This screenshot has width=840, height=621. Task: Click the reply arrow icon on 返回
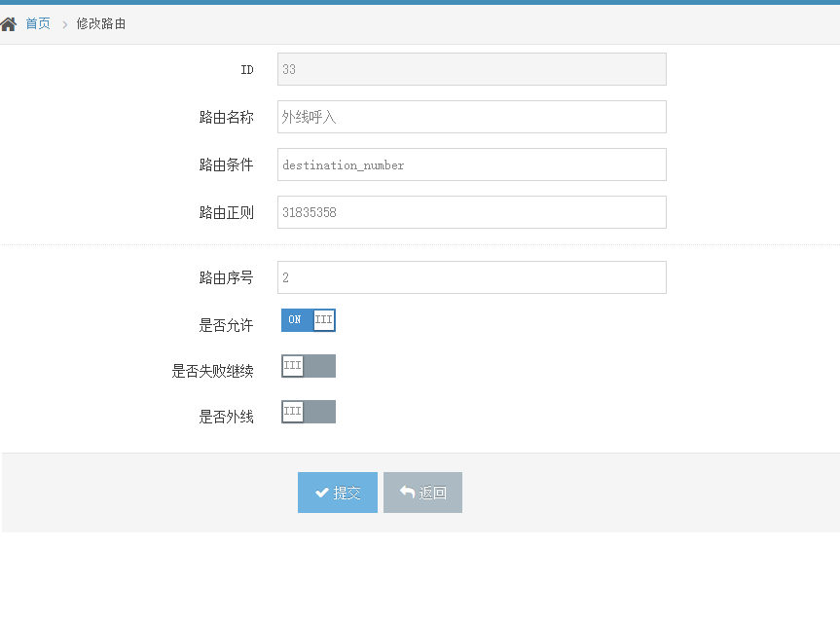point(407,493)
